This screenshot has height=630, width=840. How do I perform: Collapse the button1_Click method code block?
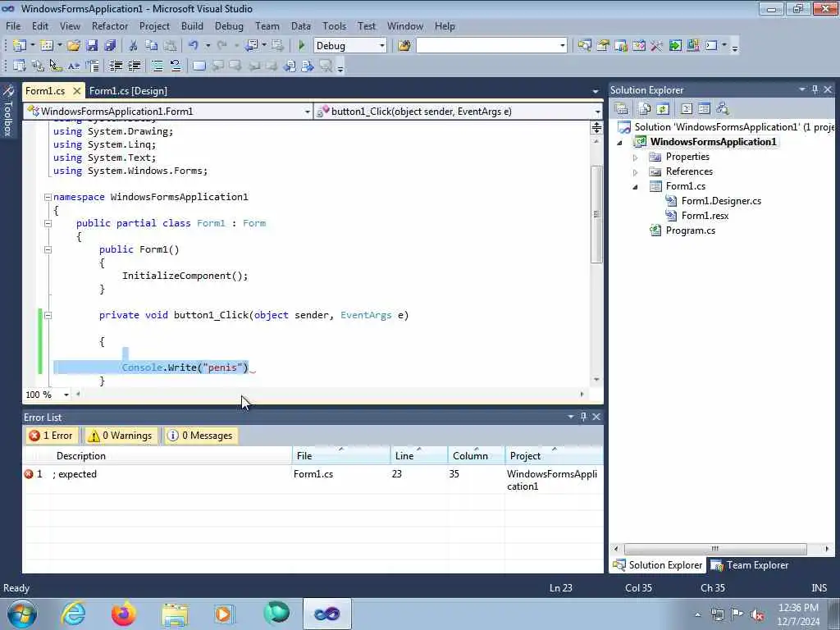(x=48, y=316)
